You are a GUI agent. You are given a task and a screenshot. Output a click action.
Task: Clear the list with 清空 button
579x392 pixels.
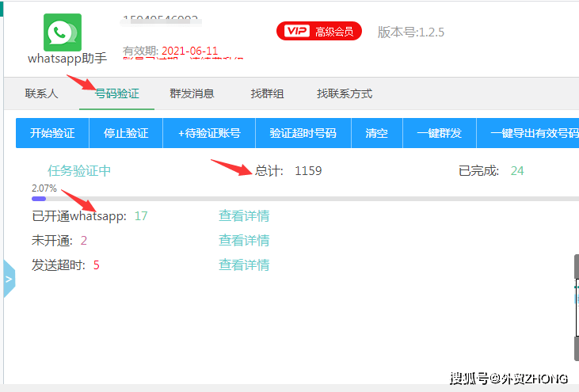pyautogui.click(x=377, y=133)
